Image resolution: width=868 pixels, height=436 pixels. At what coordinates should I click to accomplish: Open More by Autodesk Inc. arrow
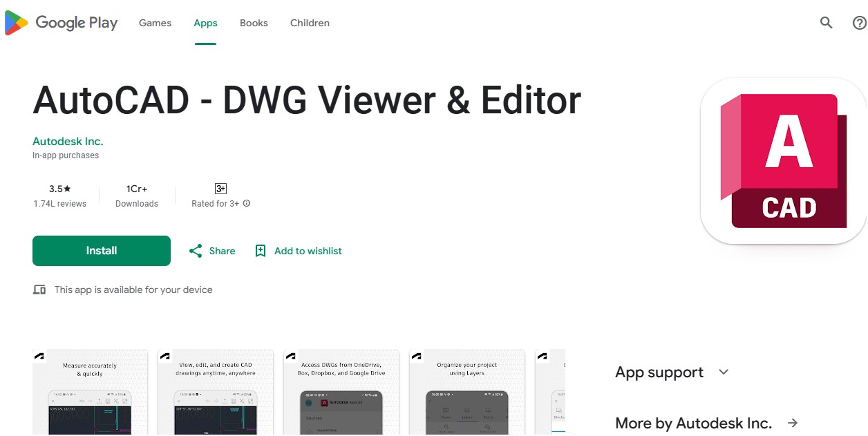tap(793, 423)
